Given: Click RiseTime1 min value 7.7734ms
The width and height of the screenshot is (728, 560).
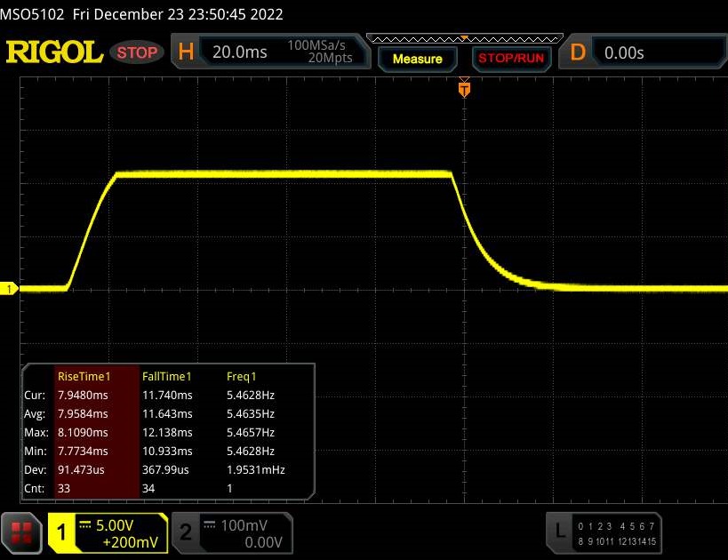Looking at the screenshot, I should pyautogui.click(x=83, y=451).
